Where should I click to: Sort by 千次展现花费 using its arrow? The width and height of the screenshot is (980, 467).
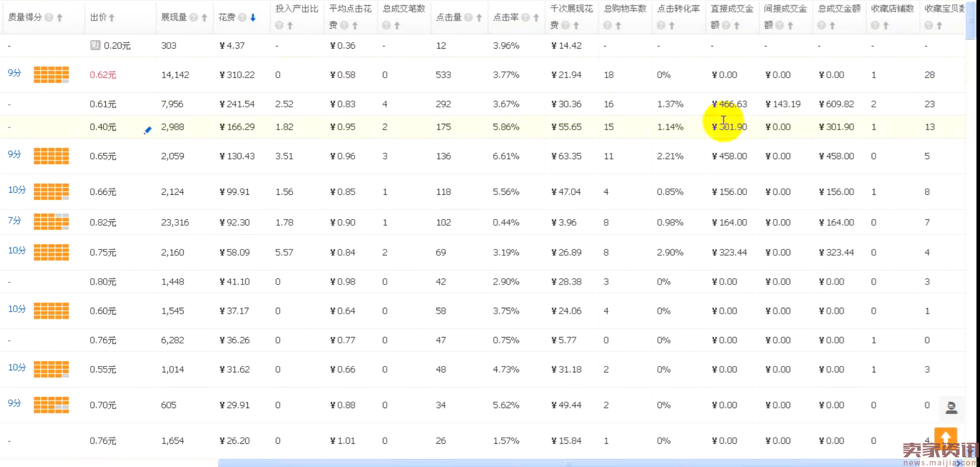pyautogui.click(x=576, y=25)
